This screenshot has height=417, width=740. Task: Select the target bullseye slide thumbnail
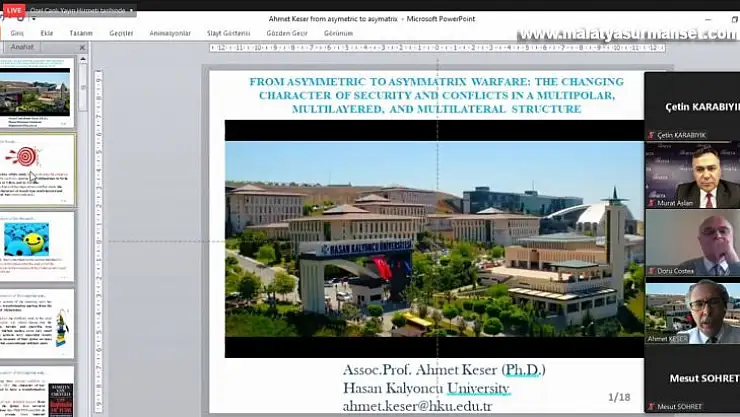point(37,170)
